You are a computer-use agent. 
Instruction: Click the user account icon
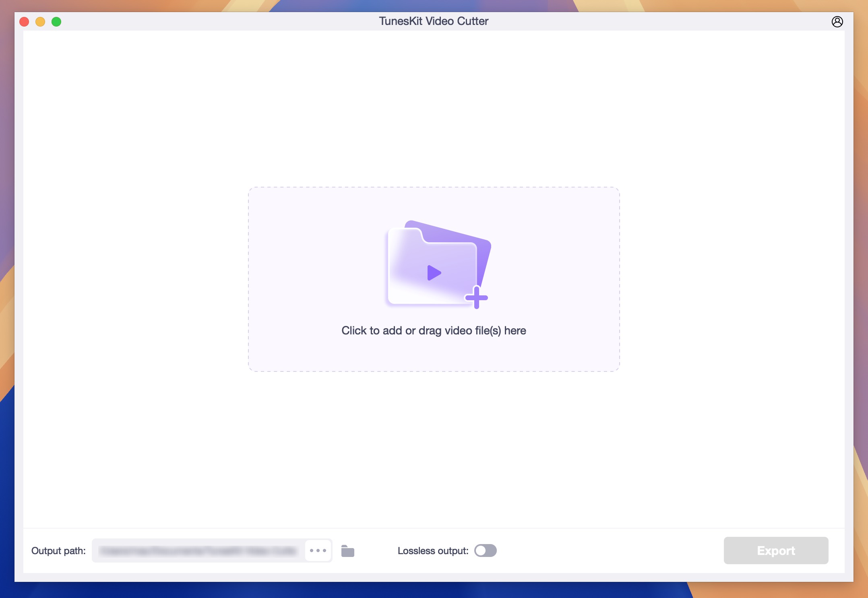coord(837,22)
